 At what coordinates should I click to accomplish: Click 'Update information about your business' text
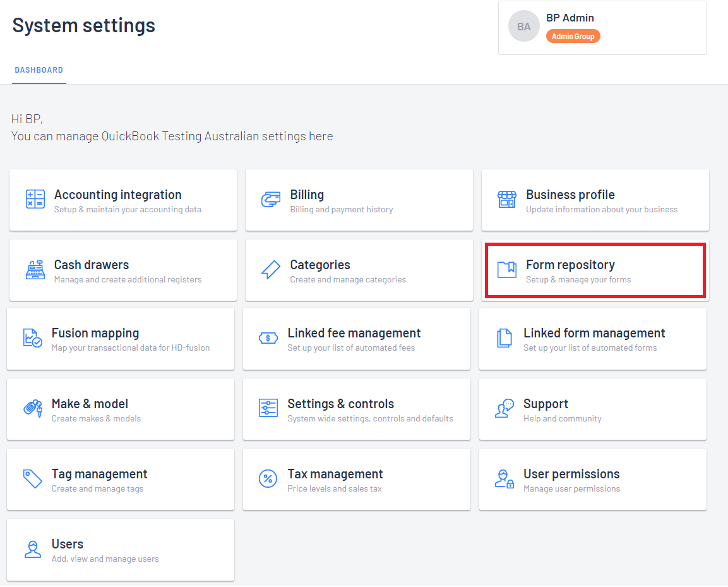pos(602,210)
